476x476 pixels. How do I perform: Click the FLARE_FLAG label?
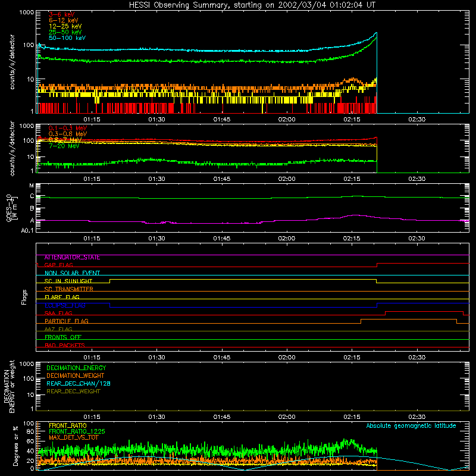[x=62, y=297]
